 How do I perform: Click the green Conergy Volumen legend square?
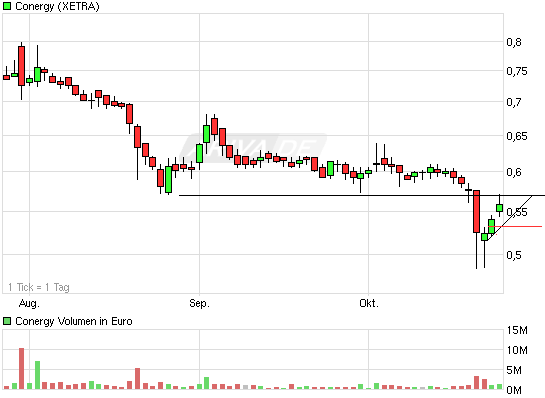[x=7, y=321]
